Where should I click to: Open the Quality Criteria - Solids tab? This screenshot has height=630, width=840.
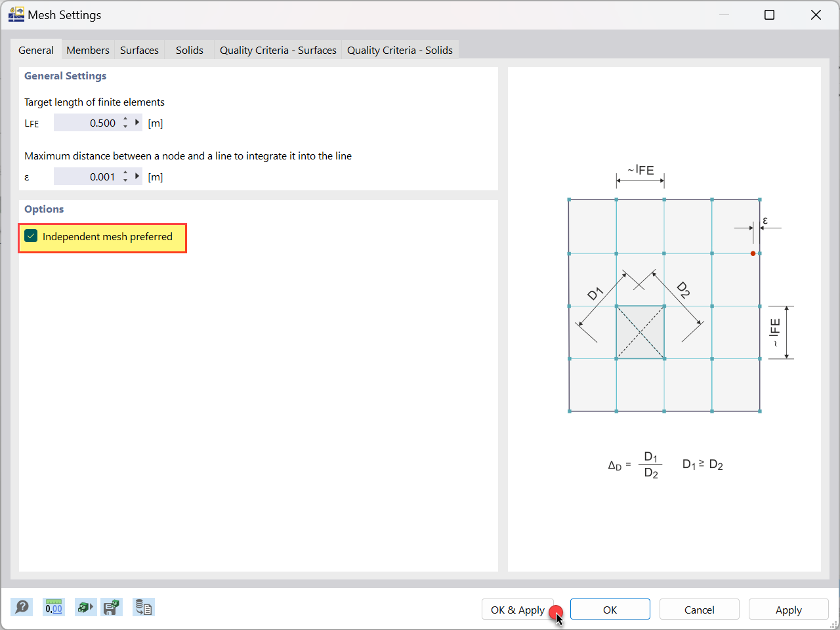(400, 50)
